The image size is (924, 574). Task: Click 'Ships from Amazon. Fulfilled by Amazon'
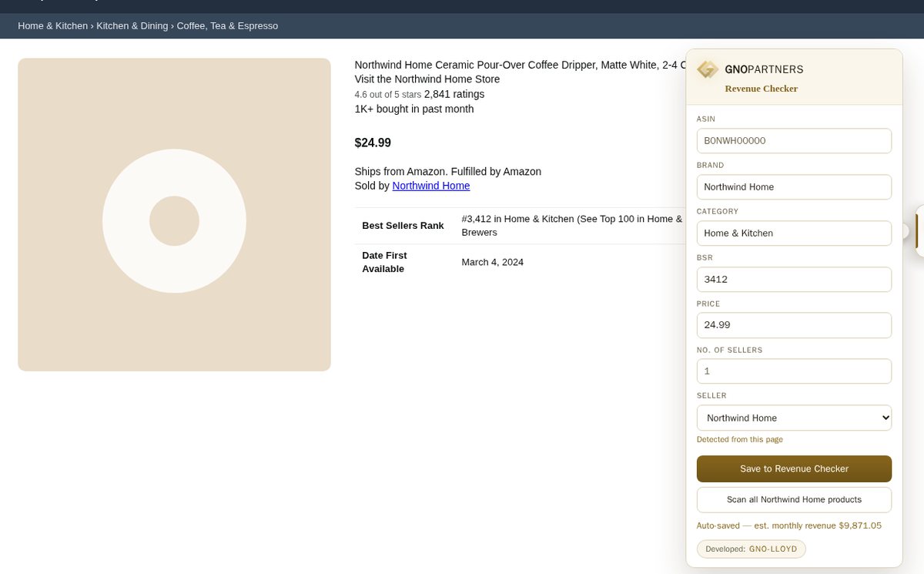click(448, 171)
